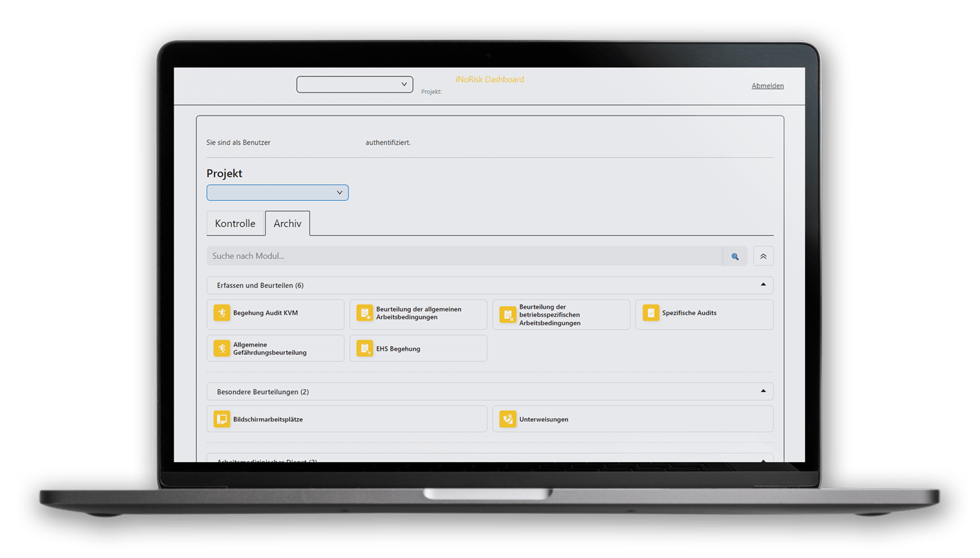Open Unterweisungen module

pyautogui.click(x=633, y=419)
